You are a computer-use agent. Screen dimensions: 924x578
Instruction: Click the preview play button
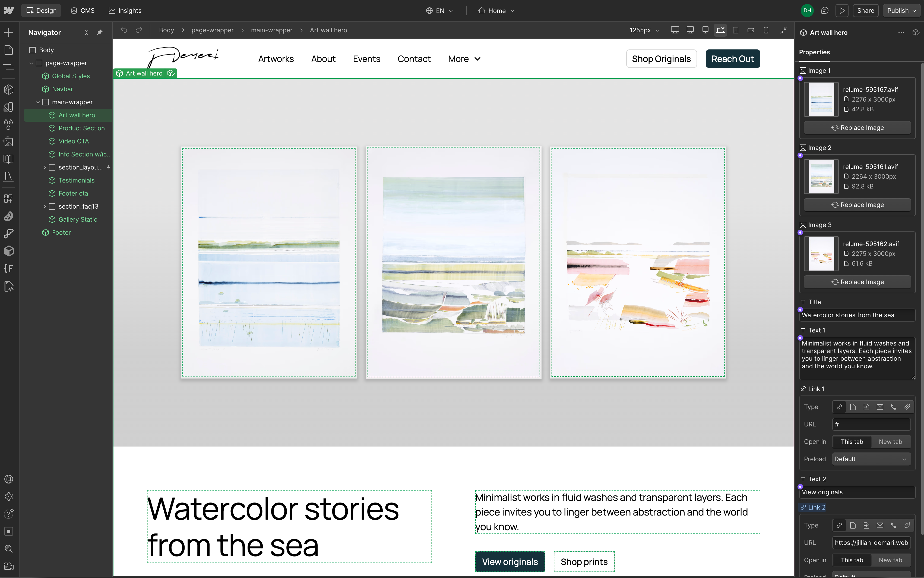click(842, 11)
